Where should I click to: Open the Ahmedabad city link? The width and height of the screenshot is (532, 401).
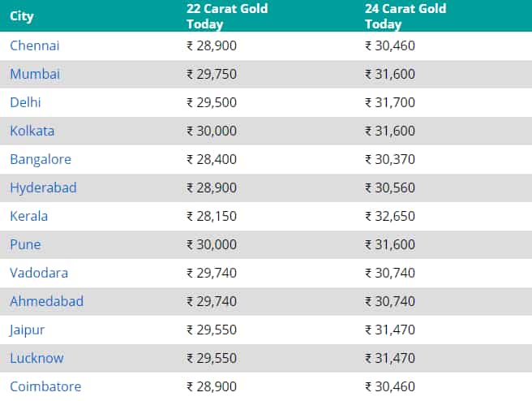tap(47, 301)
